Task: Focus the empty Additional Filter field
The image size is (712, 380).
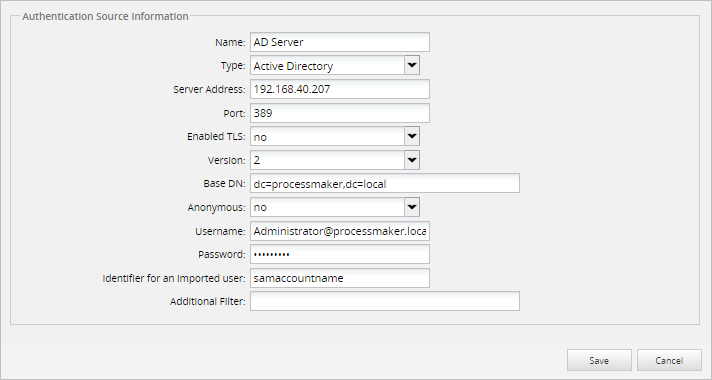Action: pos(385,301)
